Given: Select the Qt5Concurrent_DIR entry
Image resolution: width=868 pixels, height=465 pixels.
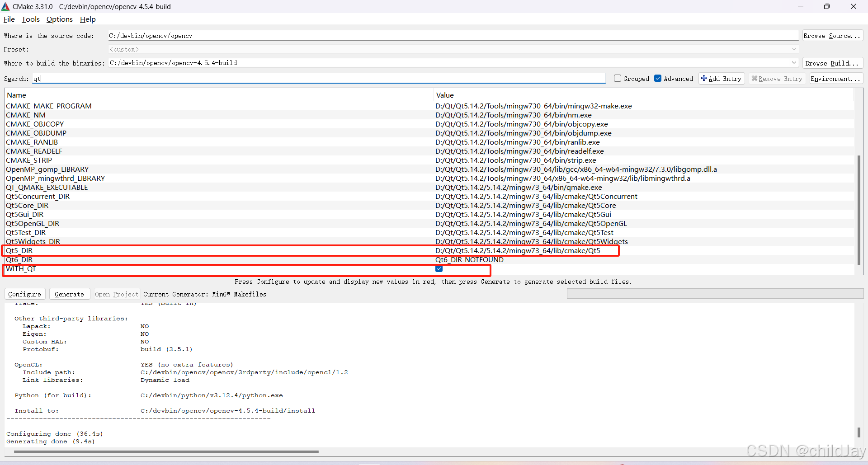Looking at the screenshot, I should (x=38, y=197).
